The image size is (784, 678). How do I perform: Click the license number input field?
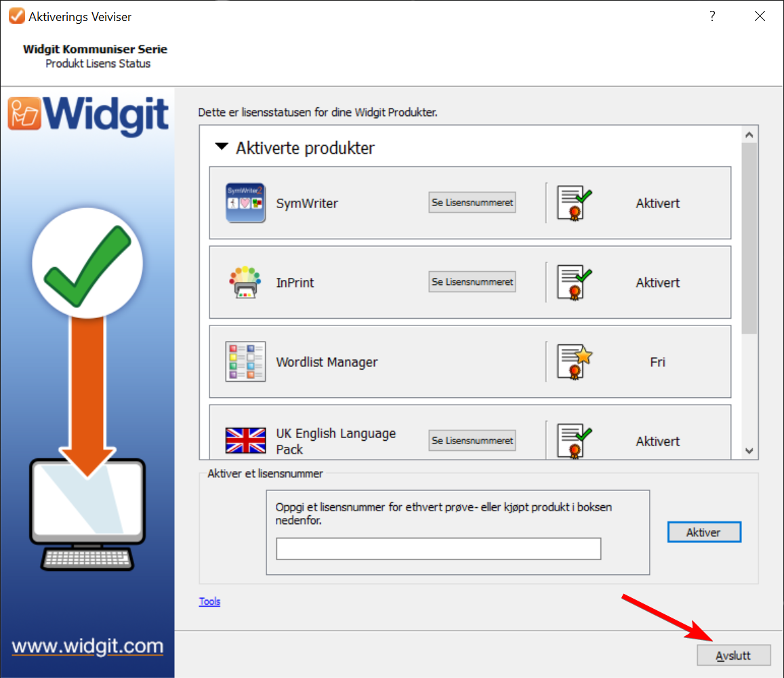point(438,549)
